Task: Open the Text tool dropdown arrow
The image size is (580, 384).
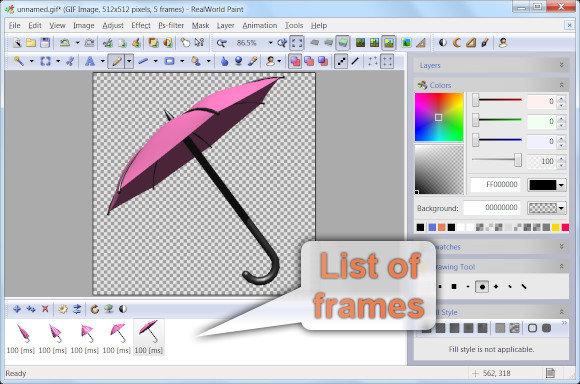Action: (102, 61)
